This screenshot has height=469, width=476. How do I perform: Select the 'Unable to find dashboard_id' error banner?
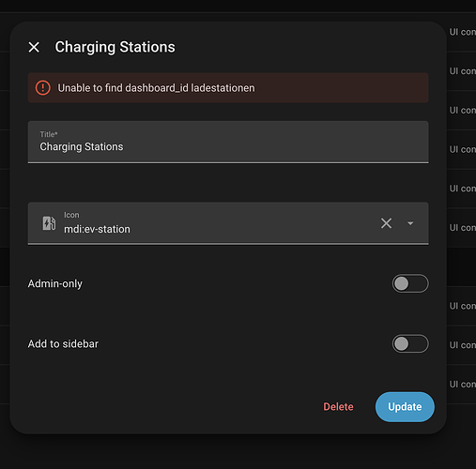click(228, 88)
